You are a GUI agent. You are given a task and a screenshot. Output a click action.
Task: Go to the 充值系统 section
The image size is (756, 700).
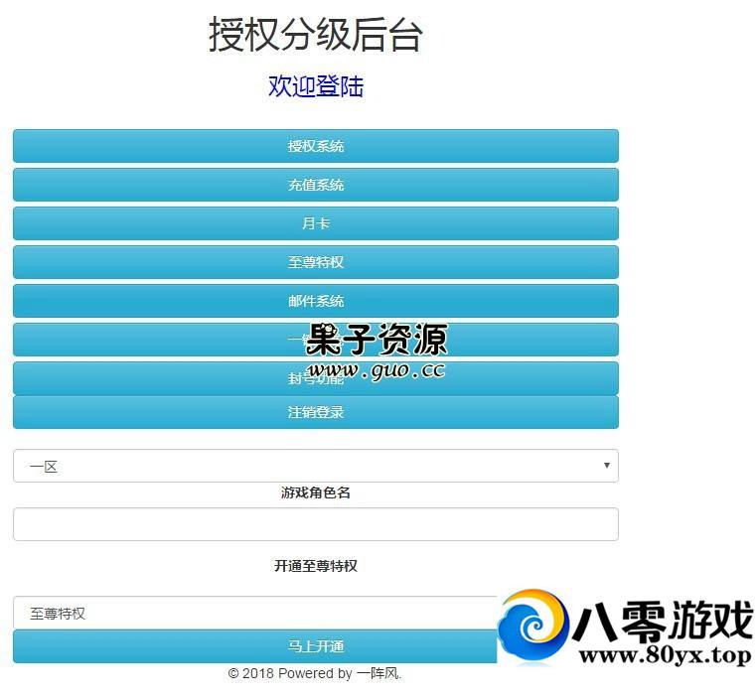pyautogui.click(x=315, y=185)
